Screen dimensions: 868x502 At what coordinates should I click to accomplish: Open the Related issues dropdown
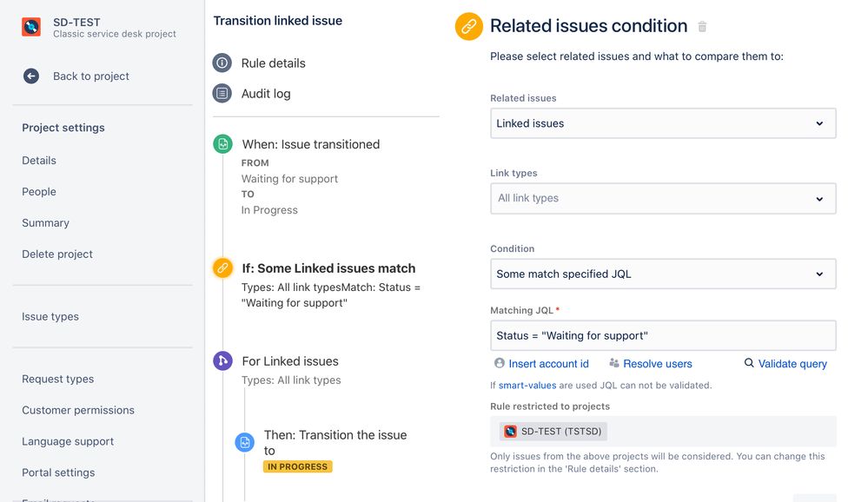click(x=663, y=123)
